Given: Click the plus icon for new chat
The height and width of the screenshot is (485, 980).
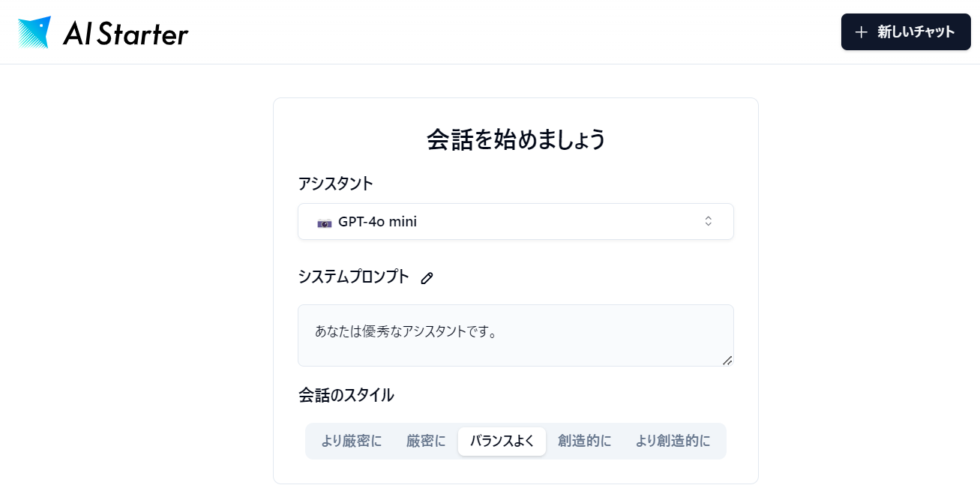Looking at the screenshot, I should (x=862, y=32).
